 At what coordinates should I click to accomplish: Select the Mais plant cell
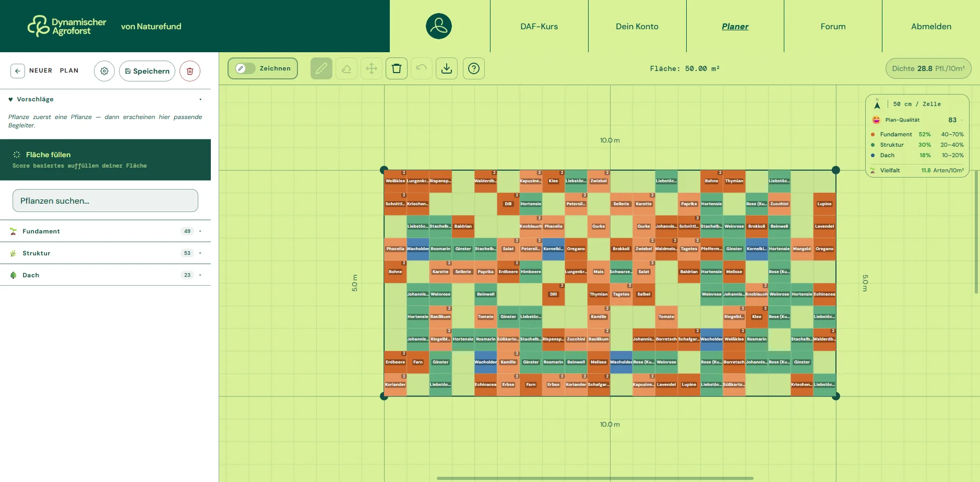click(599, 272)
